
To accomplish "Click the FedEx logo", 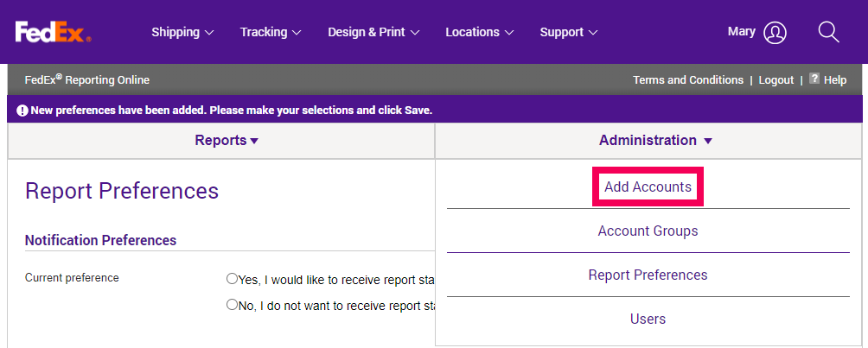I will (x=53, y=32).
